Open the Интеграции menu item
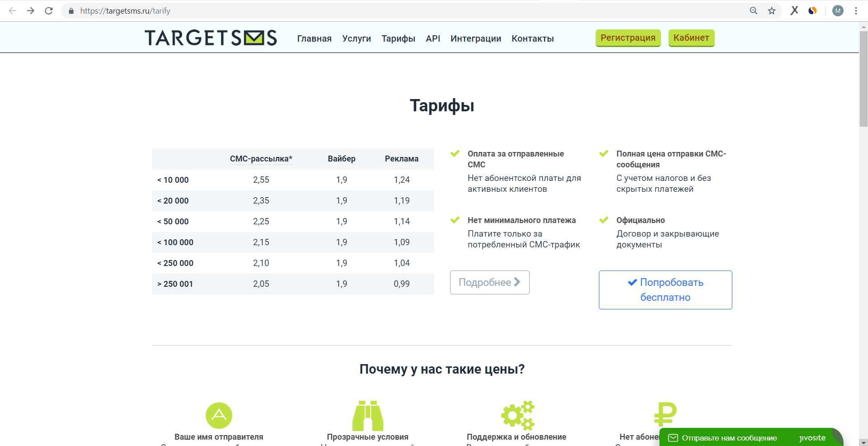Viewport: 868px width, 446px height. (476, 38)
